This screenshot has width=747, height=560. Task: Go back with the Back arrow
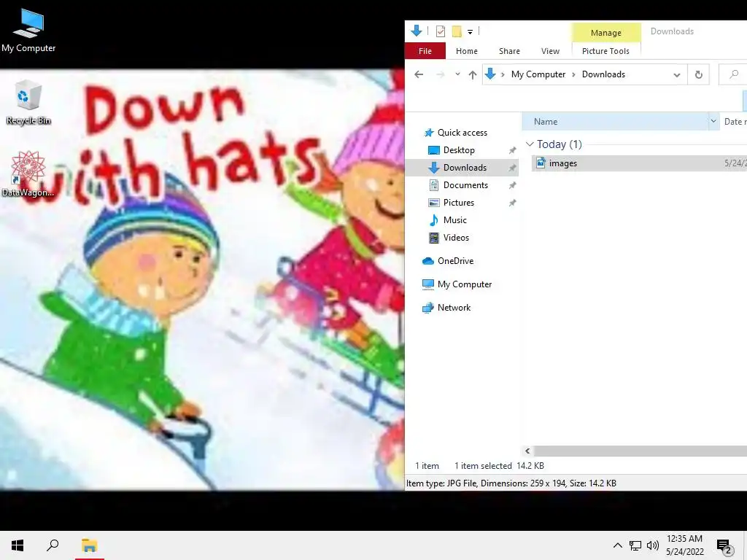[419, 74]
